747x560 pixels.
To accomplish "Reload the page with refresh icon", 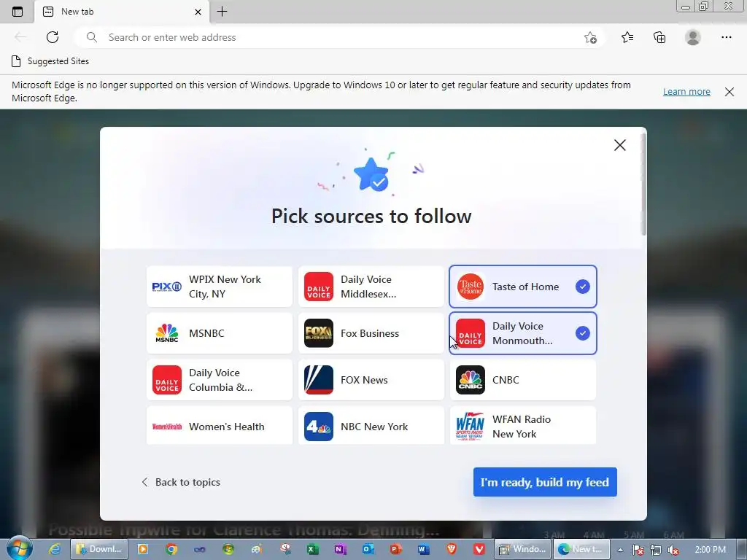I will [x=53, y=37].
